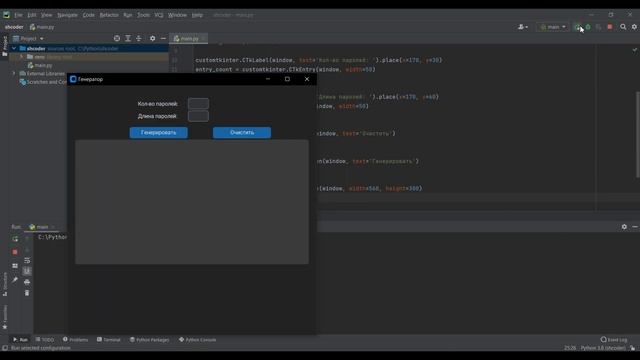Image resolution: width=640 pixels, height=360 pixels.
Task: Collapse the shcoder root folder
Action: (x=14, y=48)
